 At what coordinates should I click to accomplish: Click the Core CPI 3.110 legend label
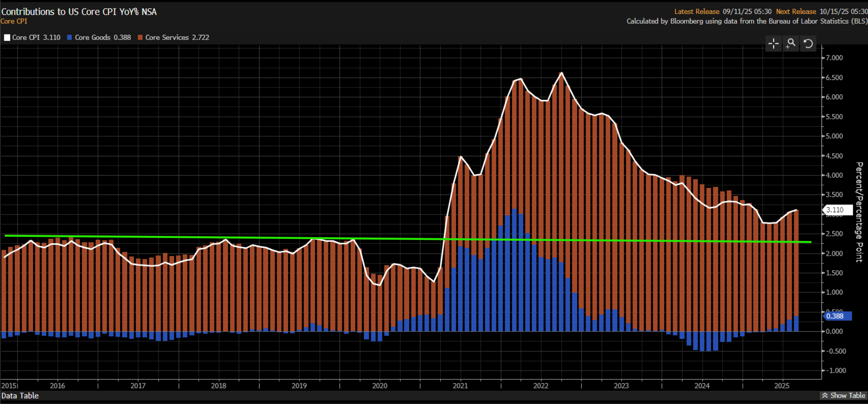coord(36,38)
